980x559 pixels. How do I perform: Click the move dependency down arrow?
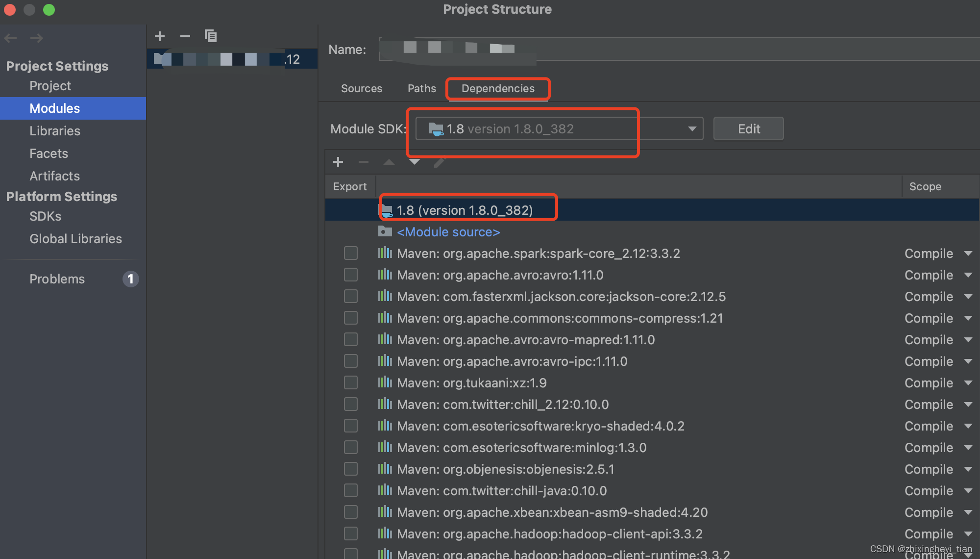coord(415,162)
